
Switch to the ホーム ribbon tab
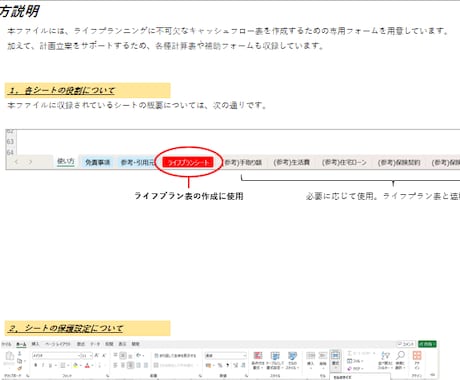click(21, 344)
